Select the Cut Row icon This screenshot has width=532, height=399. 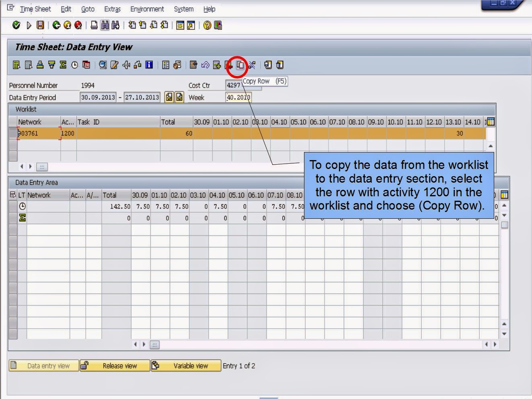(x=251, y=65)
